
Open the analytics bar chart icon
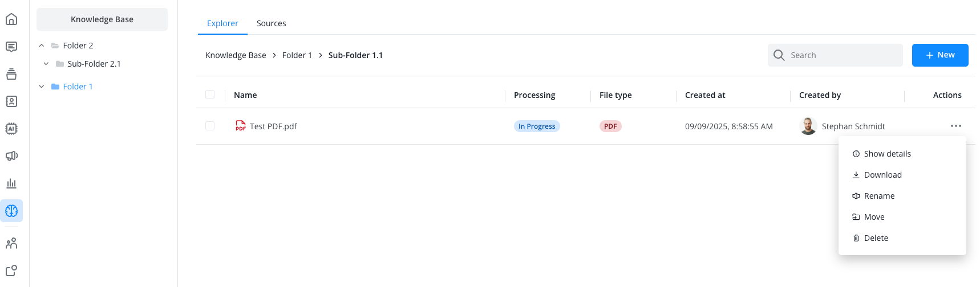coord(11,183)
